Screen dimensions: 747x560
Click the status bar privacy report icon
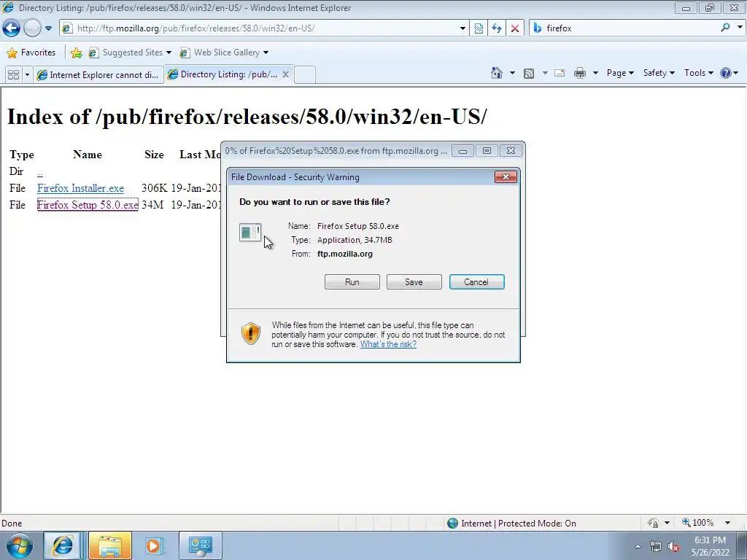pos(653,523)
